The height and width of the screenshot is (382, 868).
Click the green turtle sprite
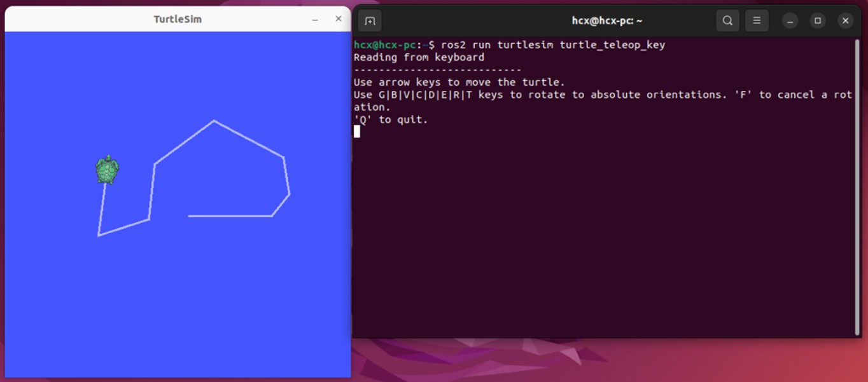tap(107, 170)
